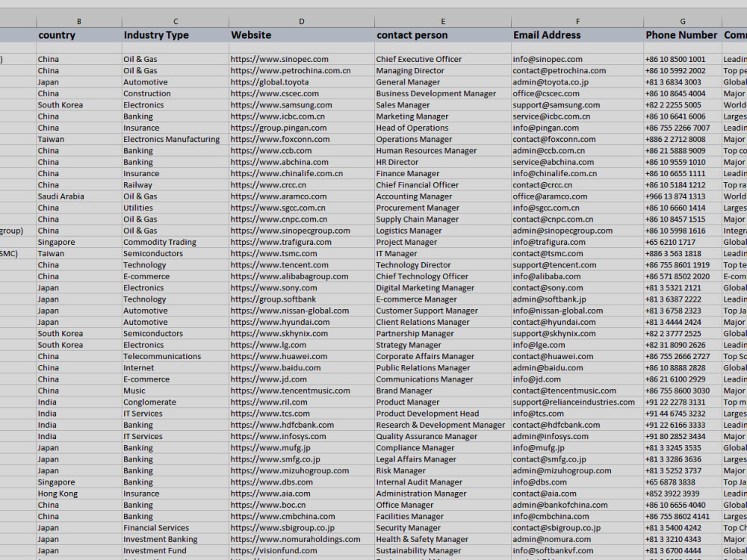The height and width of the screenshot is (560, 747).
Task: Select the 'Head of Operations' cell
Action: coord(443,128)
